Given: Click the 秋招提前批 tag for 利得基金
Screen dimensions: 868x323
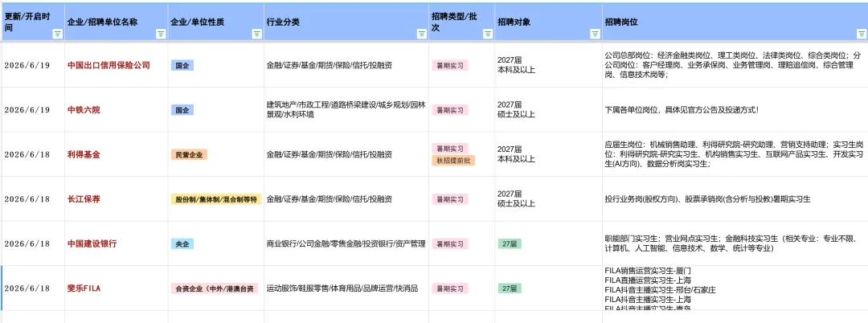Looking at the screenshot, I should [x=453, y=161].
